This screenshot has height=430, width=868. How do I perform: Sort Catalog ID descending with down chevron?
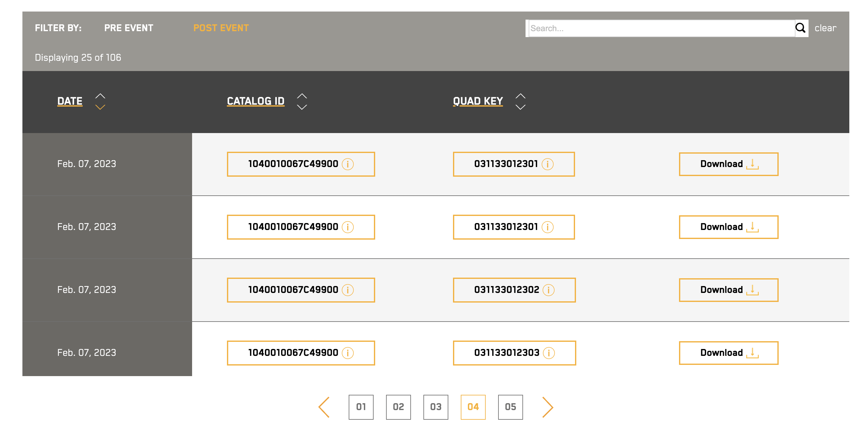pos(302,107)
